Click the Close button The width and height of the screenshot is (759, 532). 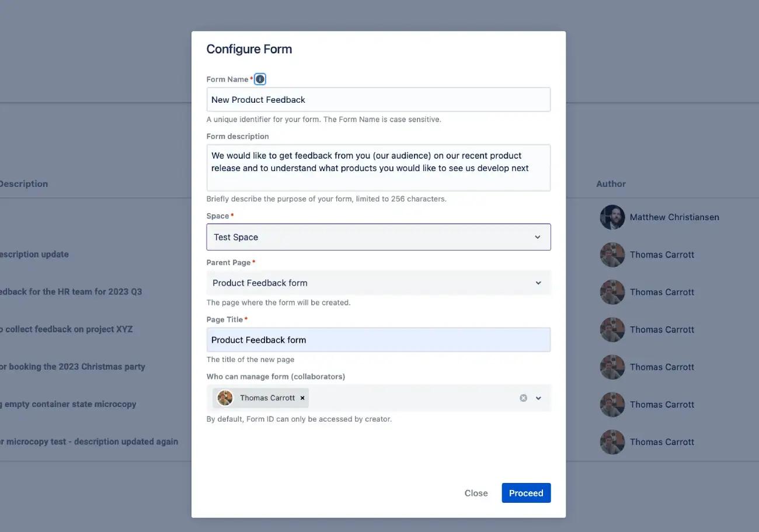(x=476, y=493)
